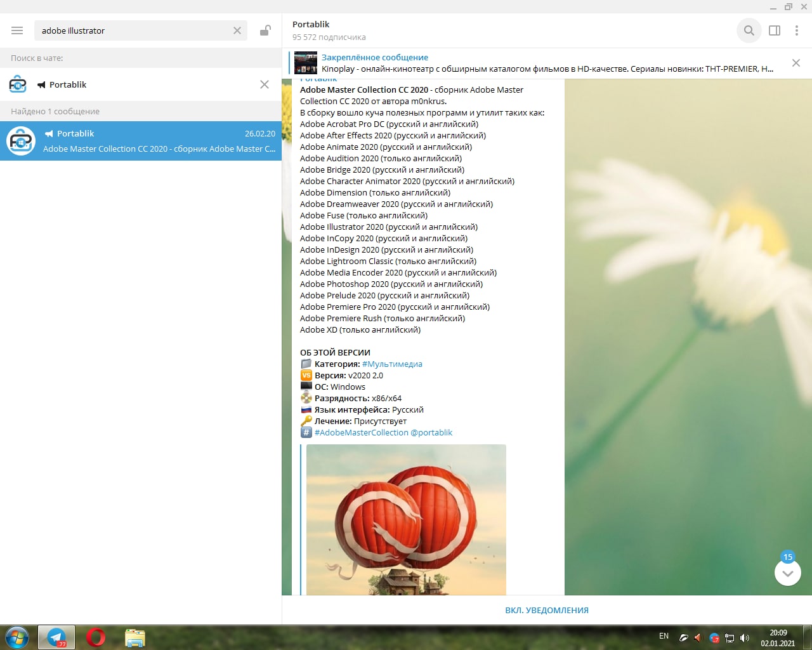Screen dimensions: 812x650
Task: Click the disc emoji beside 'Разрядность'
Action: pyautogui.click(x=306, y=399)
